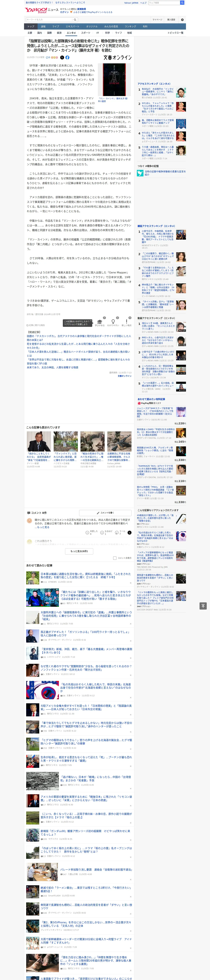Image resolution: width=210 pixels, height=980 pixels.
Task: Expand the first comment with …もっと見る
Action: [42, 527]
